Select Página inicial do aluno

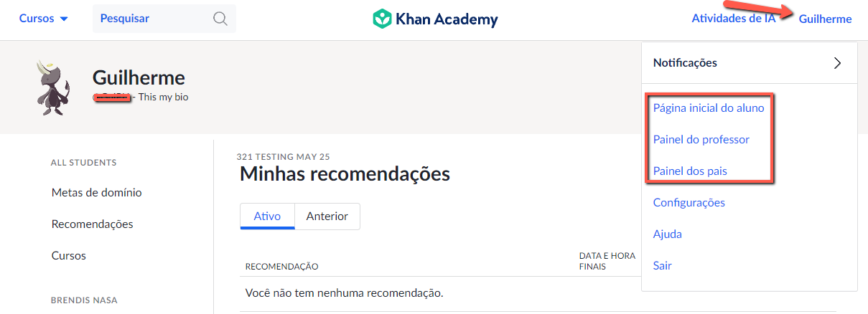709,108
